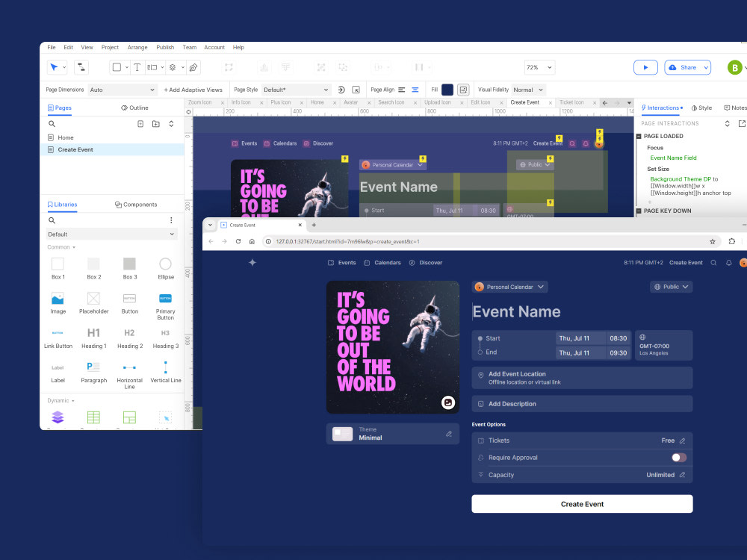Switch to the Search Icon page tab
The height and width of the screenshot is (560, 747).
click(391, 102)
